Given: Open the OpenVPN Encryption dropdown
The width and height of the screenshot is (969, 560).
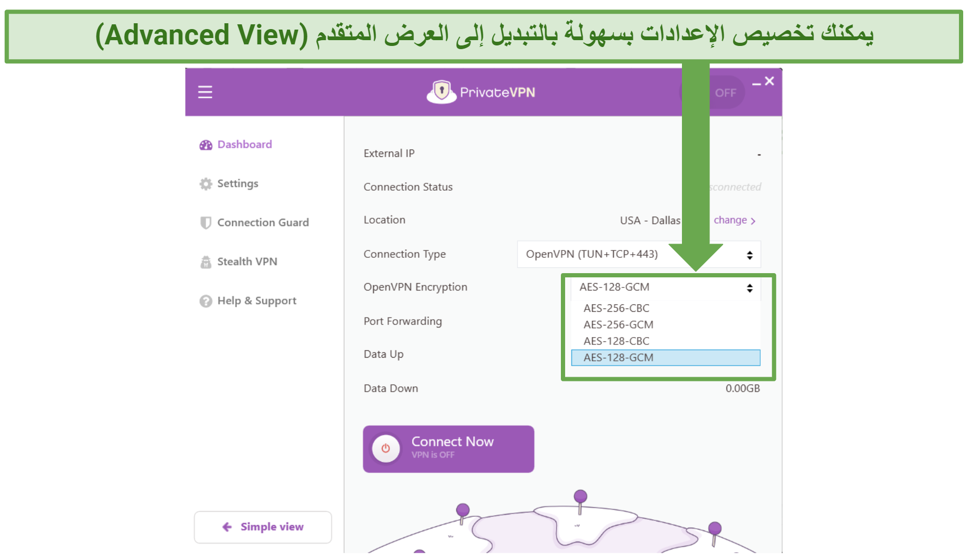Looking at the screenshot, I should pyautogui.click(x=666, y=287).
